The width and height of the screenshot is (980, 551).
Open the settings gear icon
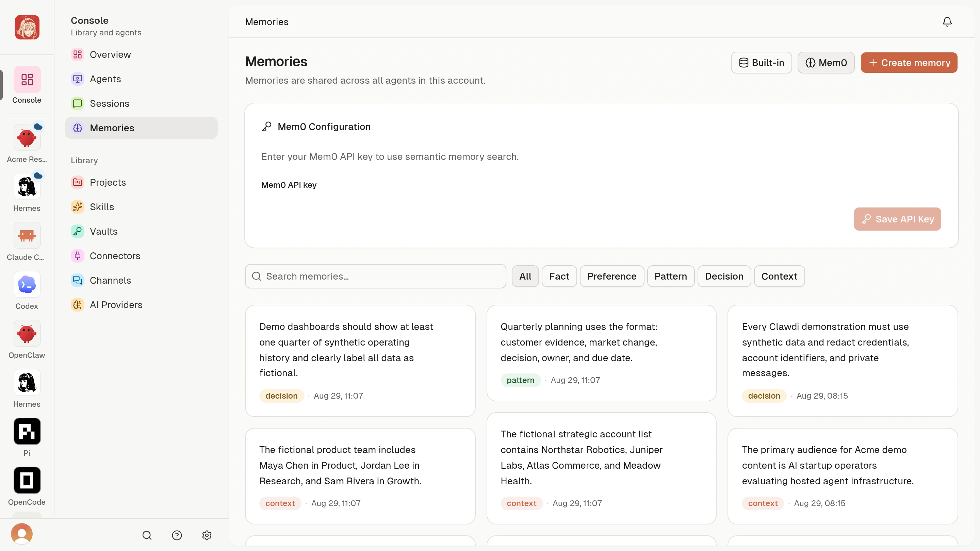(207, 535)
